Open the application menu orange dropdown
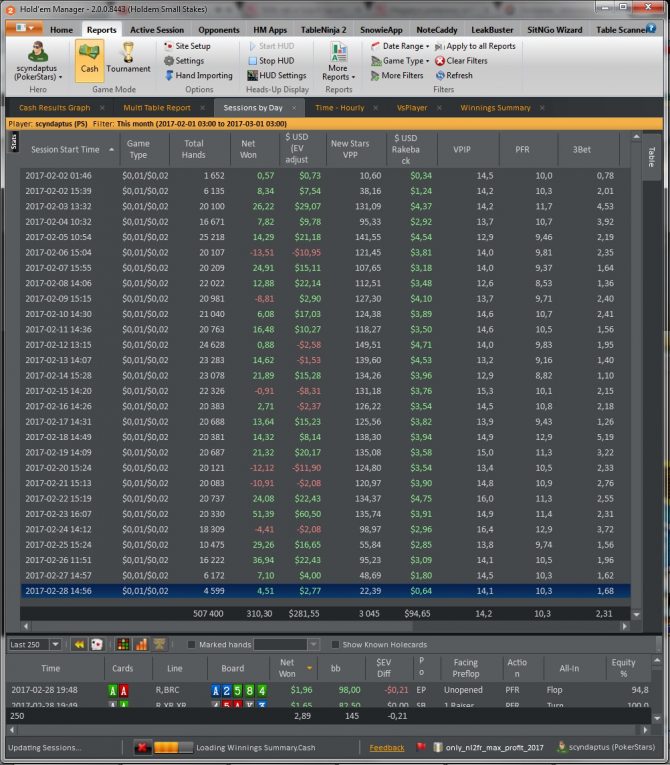Image resolution: width=670 pixels, height=765 pixels. (x=24, y=28)
